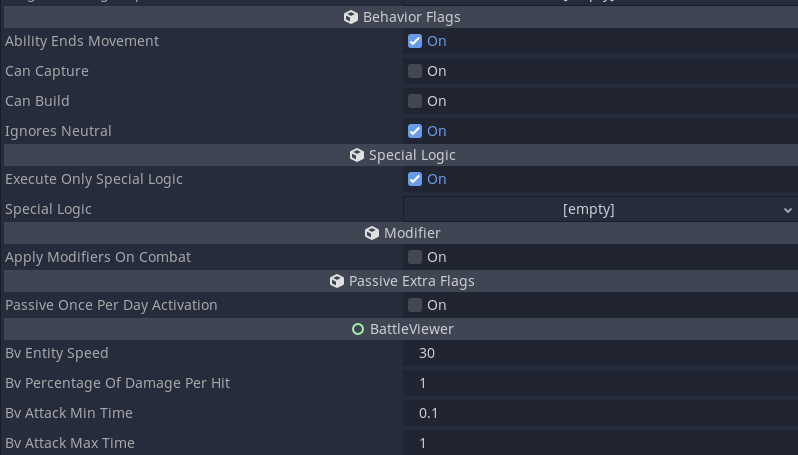Viewport: 798px width, 455px height.
Task: Enable Apply Modifiers On Combat
Action: coord(415,257)
